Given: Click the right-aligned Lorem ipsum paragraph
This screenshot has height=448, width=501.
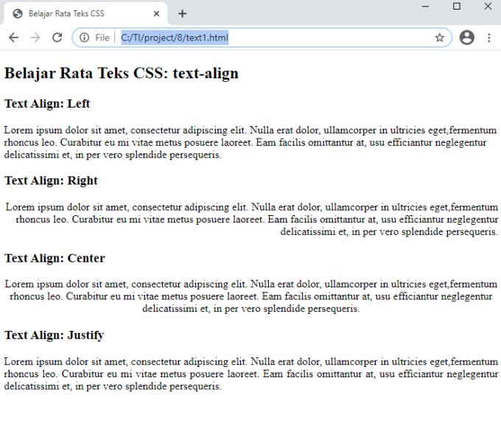Looking at the screenshot, I should pos(251,220).
